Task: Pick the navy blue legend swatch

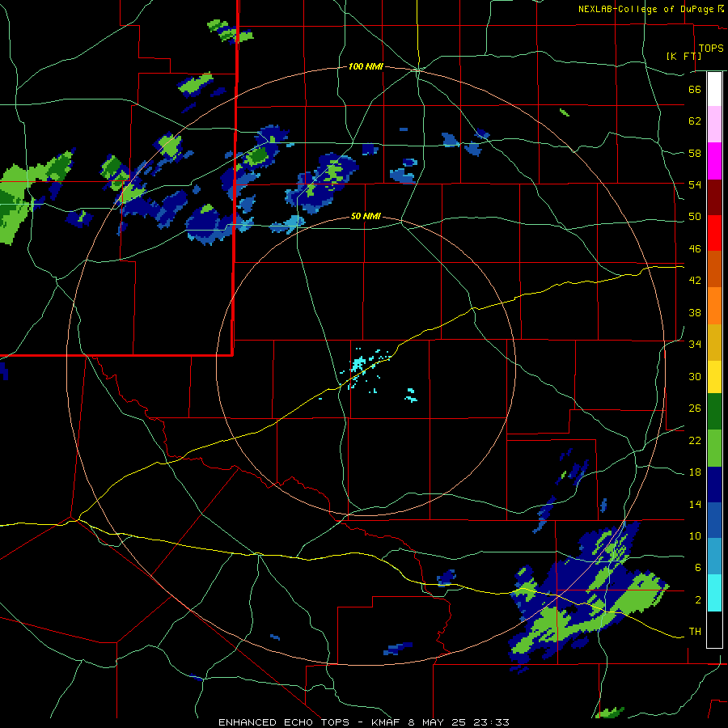Action: click(714, 485)
